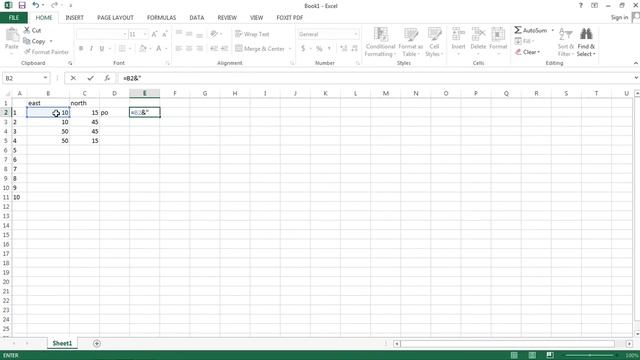Screen dimensions: 640x360
Task: Click Merge & Center button
Action: [x=260, y=49]
